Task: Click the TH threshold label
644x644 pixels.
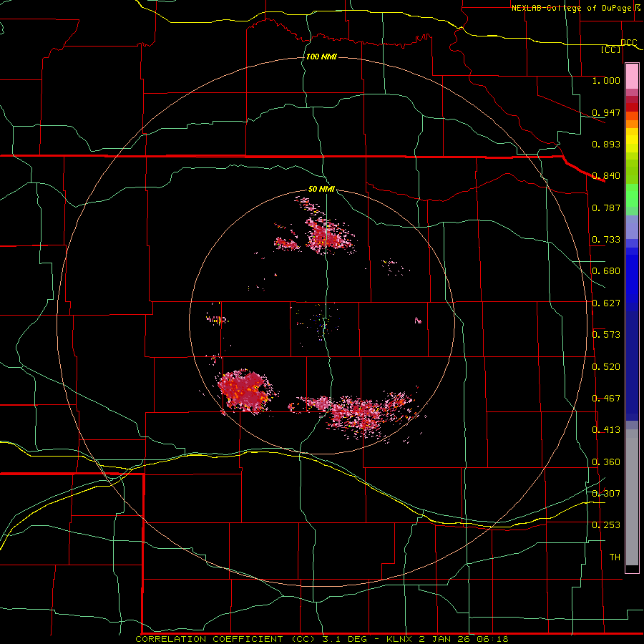Action: (x=615, y=557)
